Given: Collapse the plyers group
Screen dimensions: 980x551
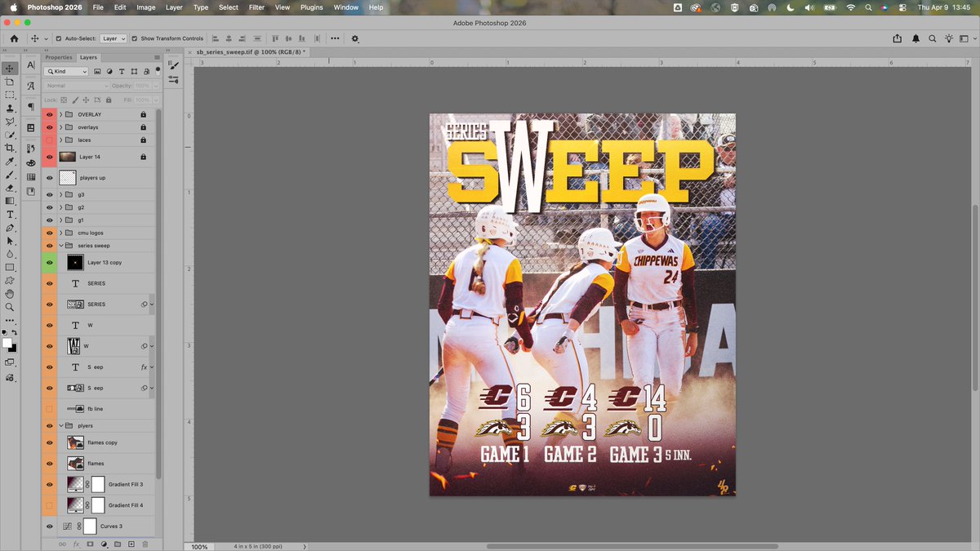Looking at the screenshot, I should [x=61, y=426].
